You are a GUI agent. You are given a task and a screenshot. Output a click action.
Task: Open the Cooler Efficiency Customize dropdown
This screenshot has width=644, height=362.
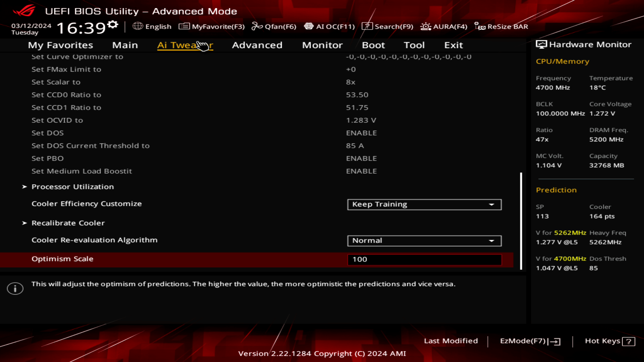click(424, 204)
